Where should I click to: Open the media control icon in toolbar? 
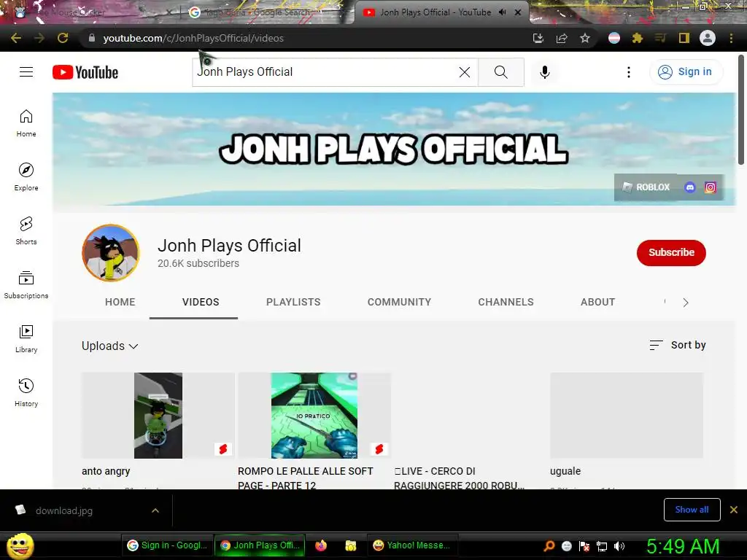pyautogui.click(x=660, y=38)
